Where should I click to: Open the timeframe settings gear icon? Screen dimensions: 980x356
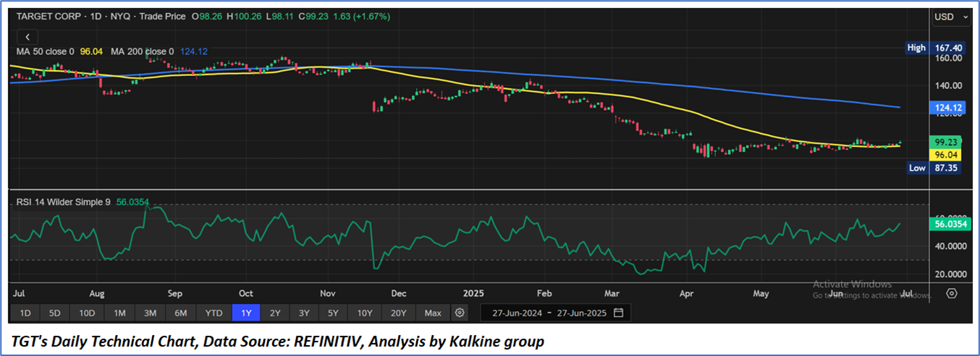click(x=459, y=313)
